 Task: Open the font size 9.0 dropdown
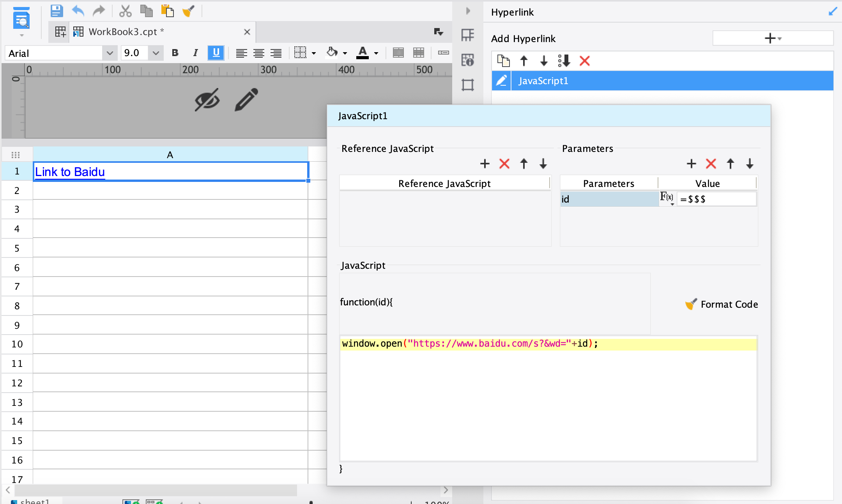click(x=156, y=53)
